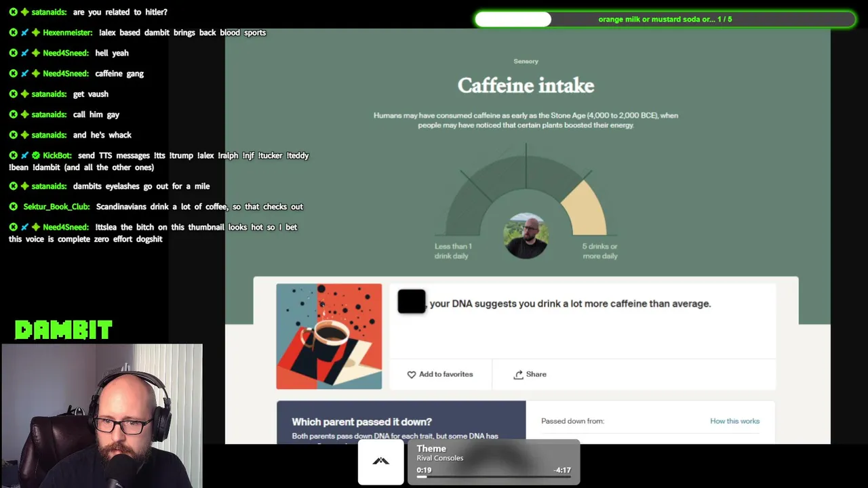This screenshot has width=868, height=488.
Task: Click the music widget's white logo icon
Action: point(381,462)
